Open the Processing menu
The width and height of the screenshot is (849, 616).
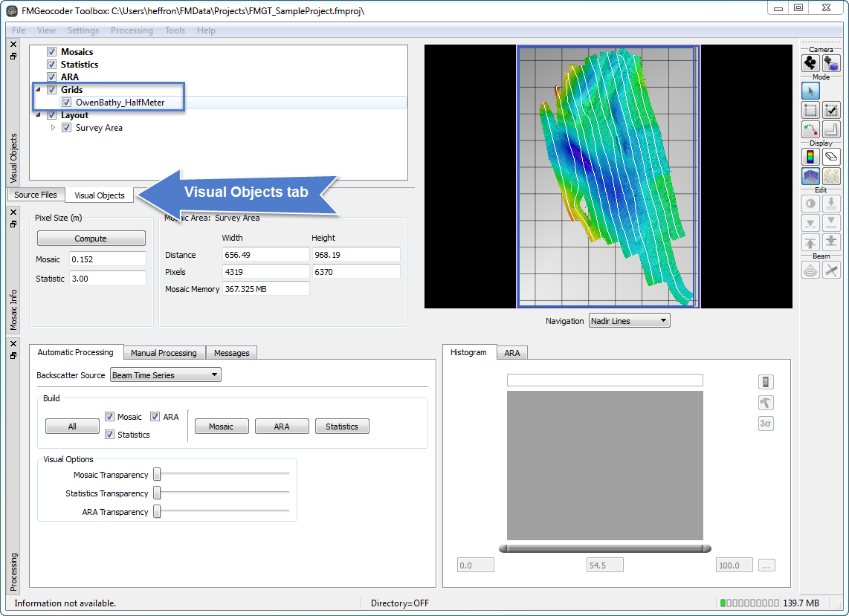coord(132,30)
